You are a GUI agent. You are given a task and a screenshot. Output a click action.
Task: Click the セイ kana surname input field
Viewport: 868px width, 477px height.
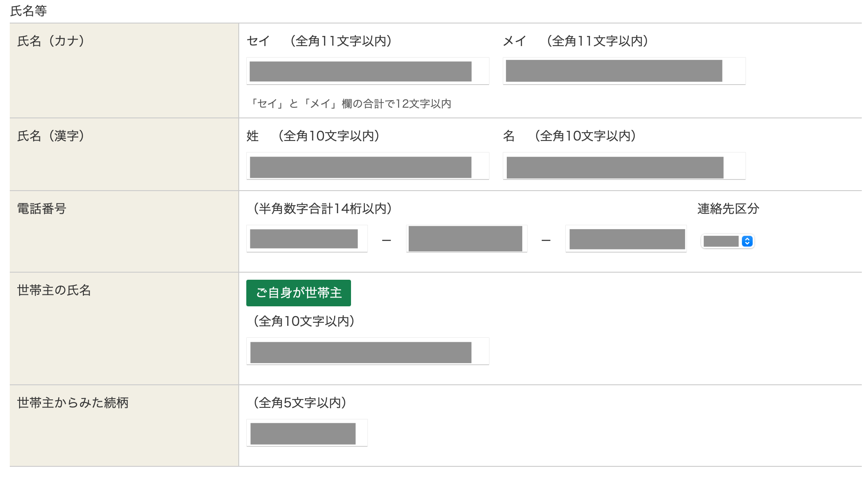point(367,71)
